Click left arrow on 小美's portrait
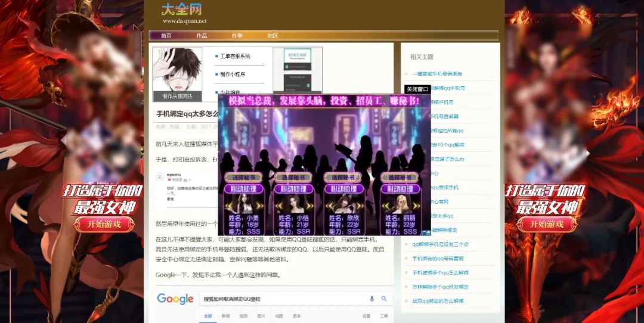This screenshot has width=644, height=323. pos(229,206)
